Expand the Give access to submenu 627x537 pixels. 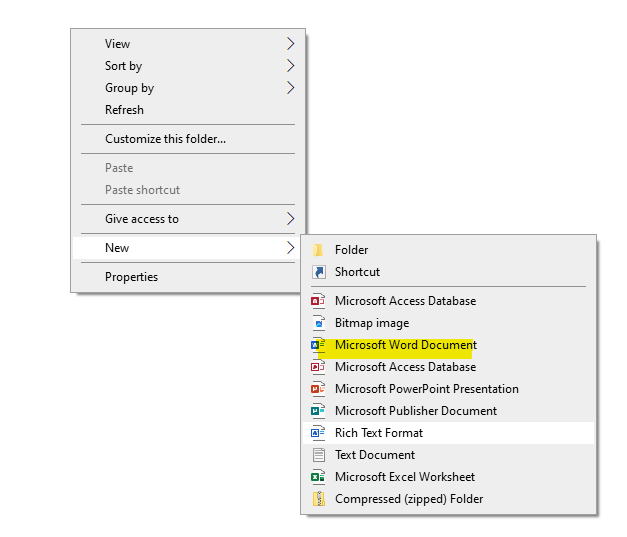(188, 219)
